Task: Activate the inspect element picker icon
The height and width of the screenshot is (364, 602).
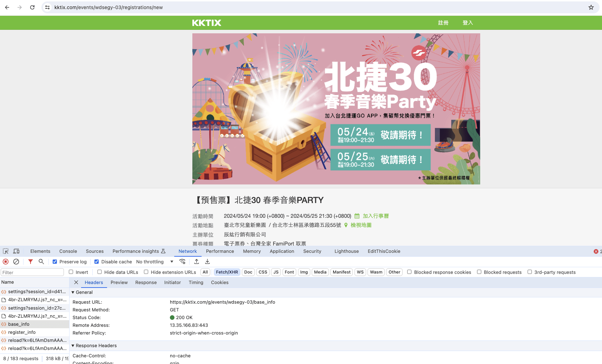Action: click(6, 251)
